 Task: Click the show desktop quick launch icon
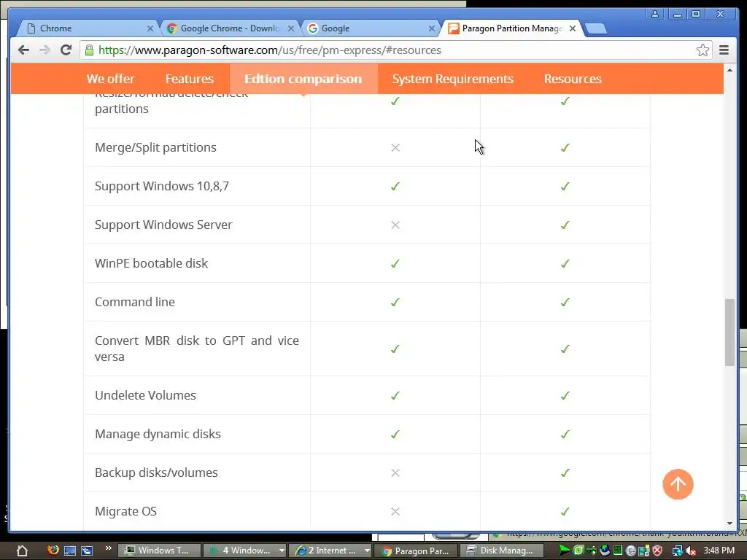point(70,551)
